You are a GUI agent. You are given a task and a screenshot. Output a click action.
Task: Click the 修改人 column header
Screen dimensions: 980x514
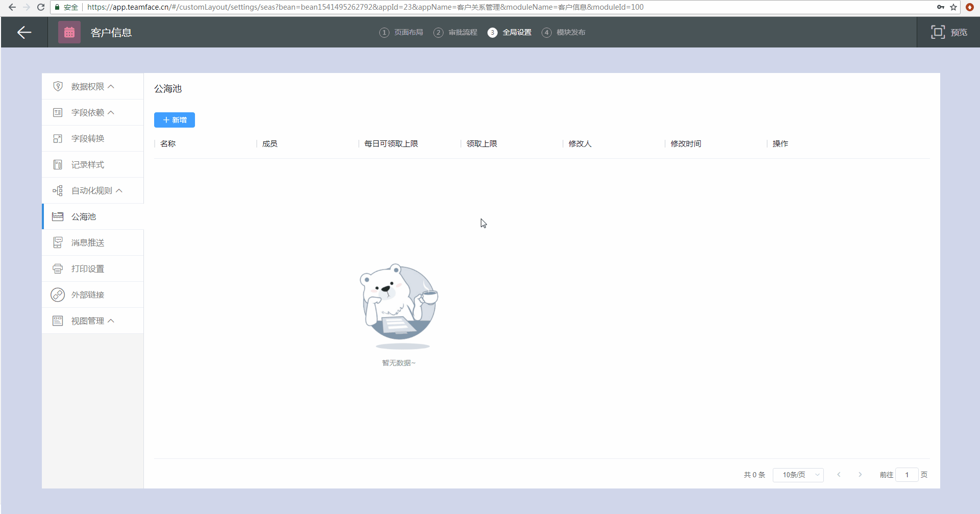(x=580, y=144)
